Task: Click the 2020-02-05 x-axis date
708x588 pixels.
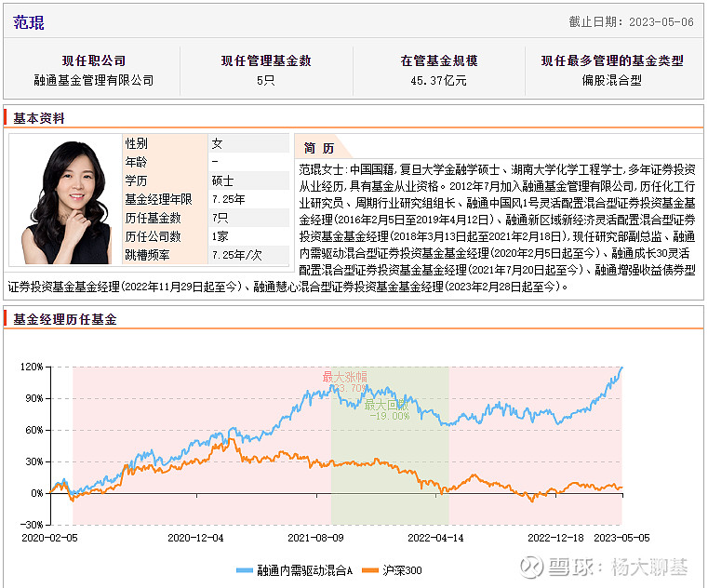Action: 49,538
